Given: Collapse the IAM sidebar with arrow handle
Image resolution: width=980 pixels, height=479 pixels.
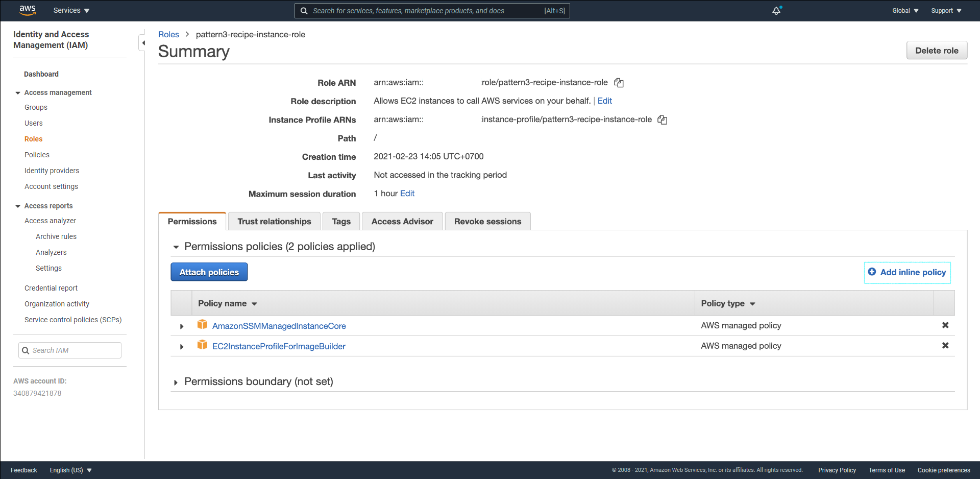Looking at the screenshot, I should point(142,43).
